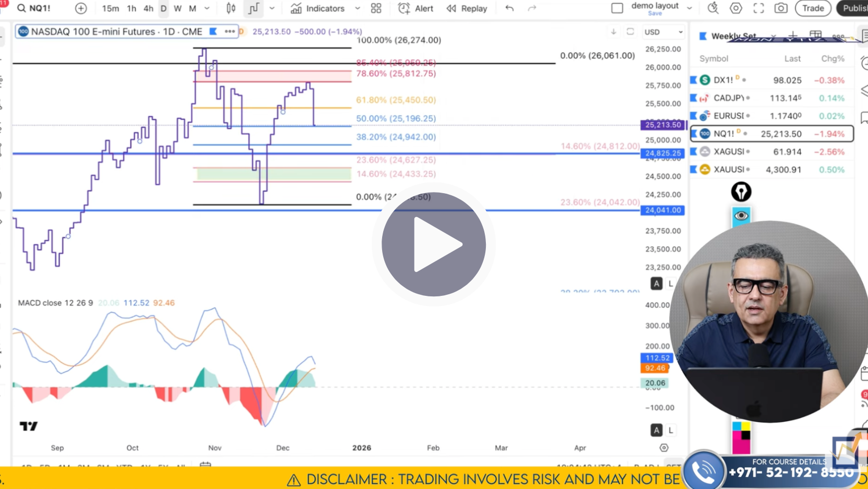Viewport: 868px width, 489px height.
Task: Open the multi-chart layout grid icon
Action: (376, 8)
